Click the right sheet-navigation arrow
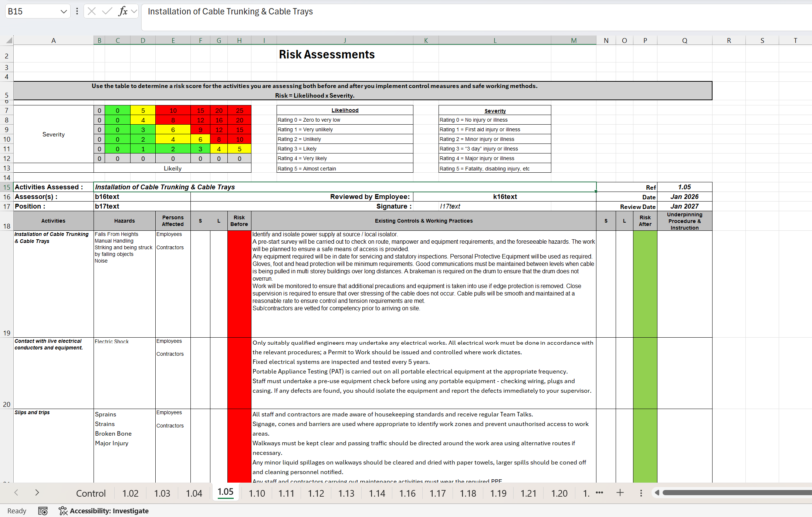Viewport: 812px width, 517px height. pyautogui.click(x=37, y=493)
